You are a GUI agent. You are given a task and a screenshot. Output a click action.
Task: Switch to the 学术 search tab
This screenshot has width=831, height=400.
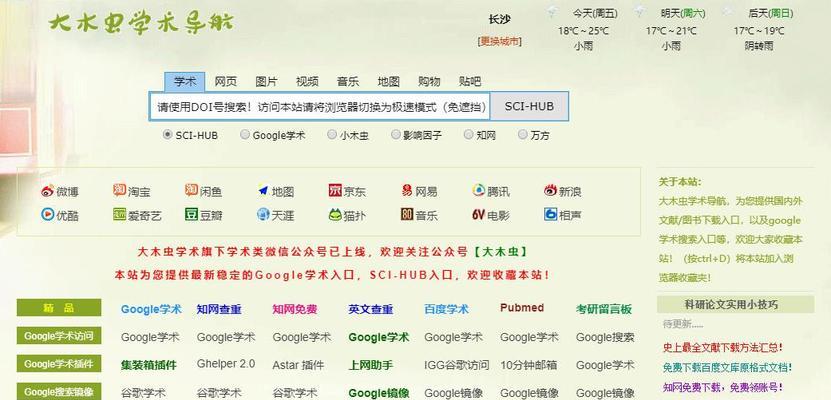coord(184,82)
